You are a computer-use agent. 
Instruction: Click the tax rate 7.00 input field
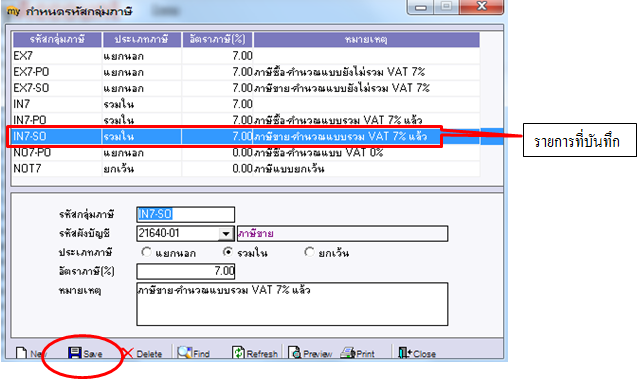186,271
